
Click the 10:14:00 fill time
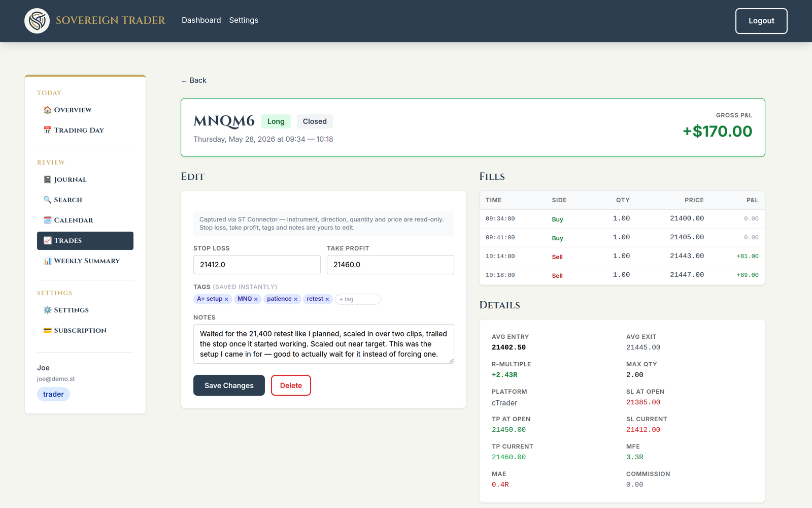(x=500, y=257)
